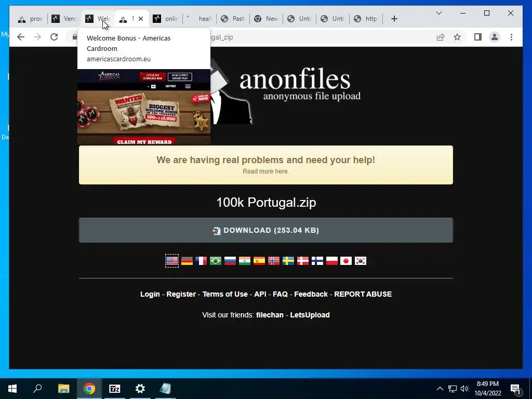This screenshot has height=399, width=532.
Task: Open Chrome three-dot menu
Action: tap(511, 37)
